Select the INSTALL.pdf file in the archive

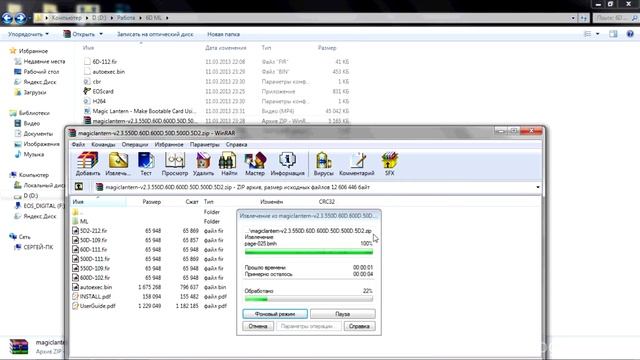[x=95, y=296]
